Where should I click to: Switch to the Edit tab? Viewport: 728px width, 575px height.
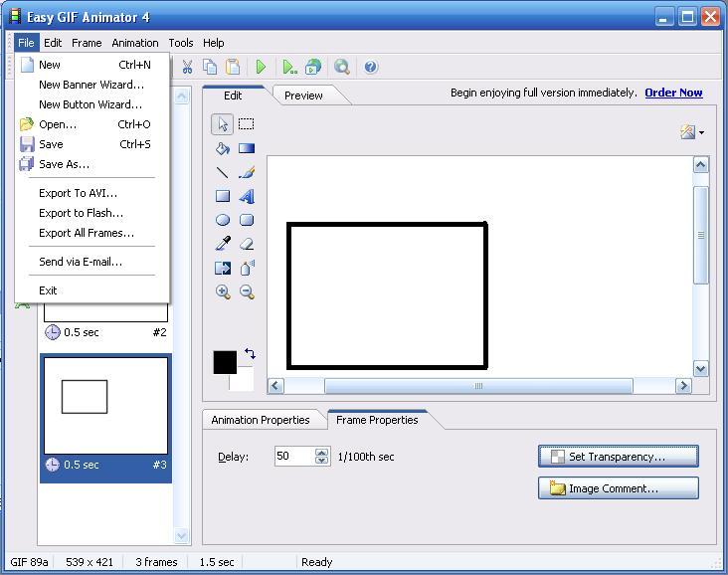[233, 96]
